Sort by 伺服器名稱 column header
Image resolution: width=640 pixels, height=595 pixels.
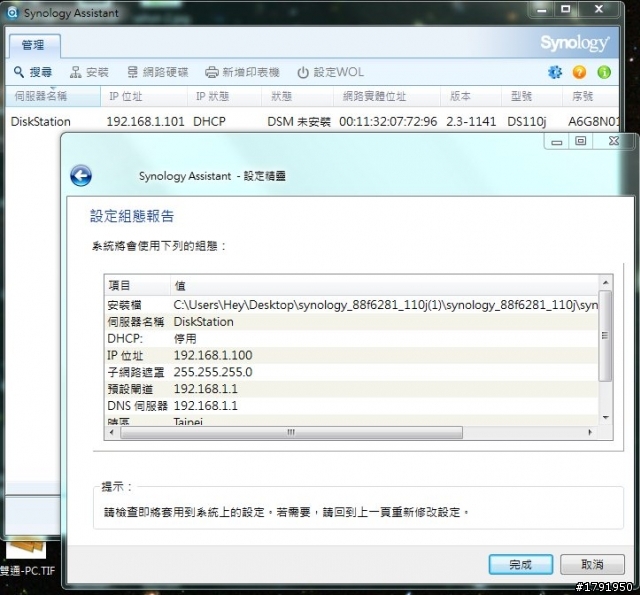(x=53, y=96)
